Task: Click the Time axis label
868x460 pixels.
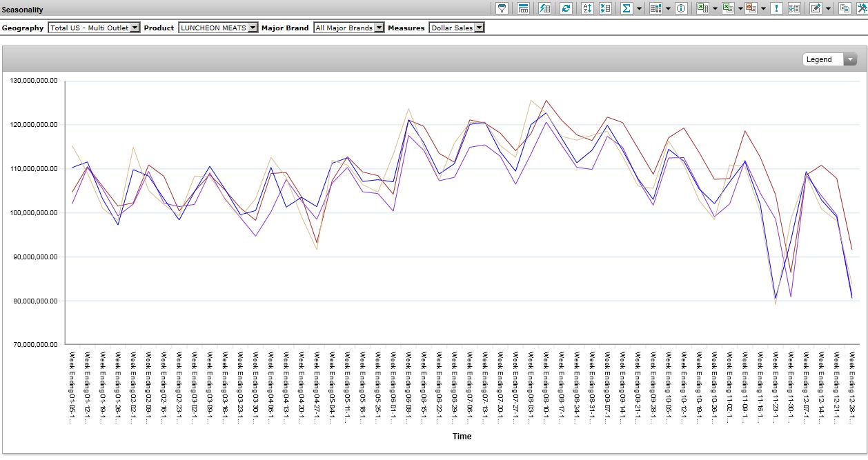Action: (x=462, y=436)
